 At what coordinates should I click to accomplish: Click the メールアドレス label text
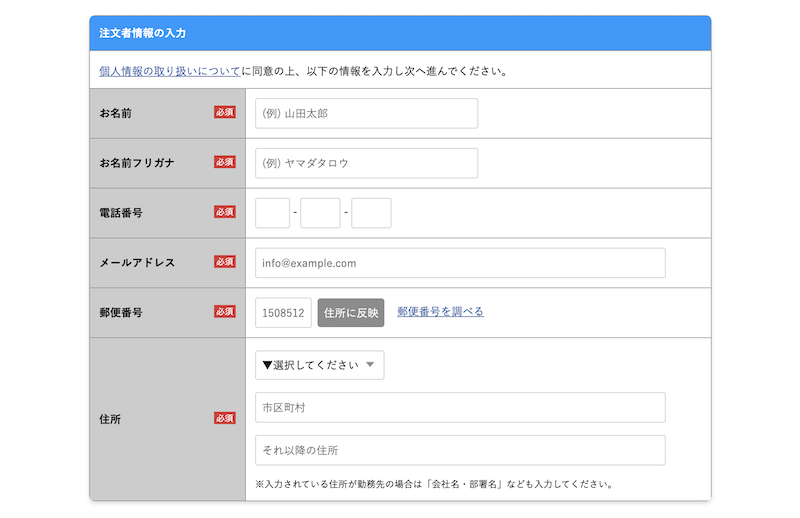click(137, 263)
